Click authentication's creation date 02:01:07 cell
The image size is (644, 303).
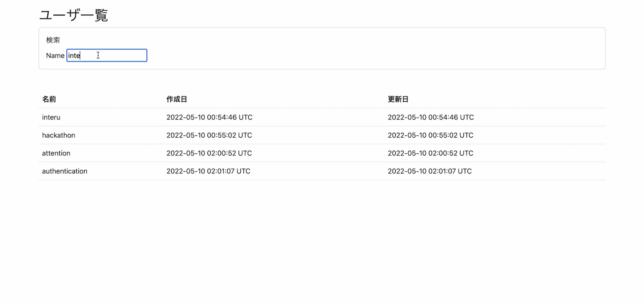click(208, 171)
